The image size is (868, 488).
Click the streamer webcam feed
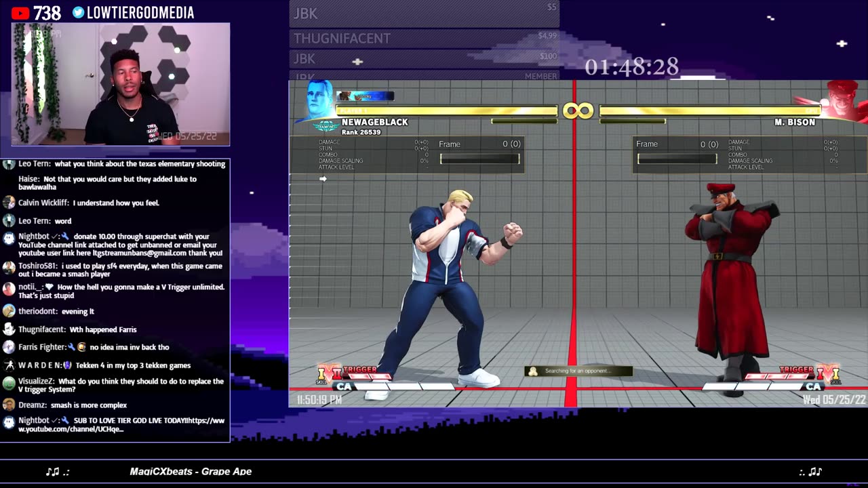point(121,84)
